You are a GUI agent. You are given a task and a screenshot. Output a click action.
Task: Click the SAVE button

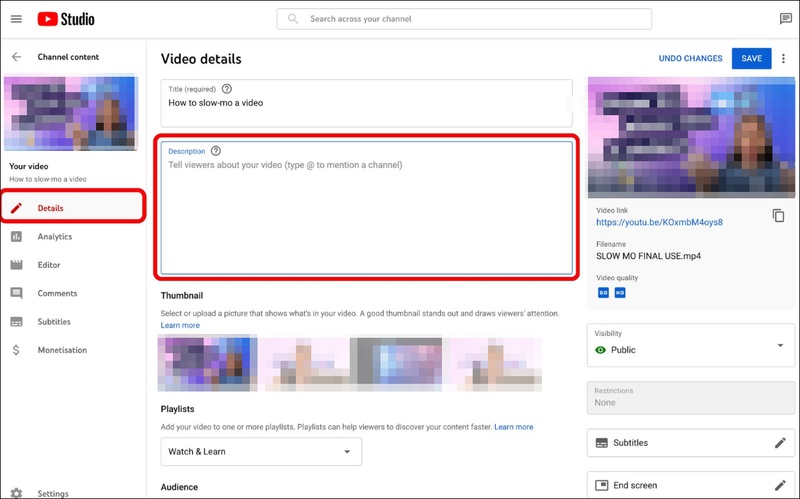pyautogui.click(x=752, y=59)
